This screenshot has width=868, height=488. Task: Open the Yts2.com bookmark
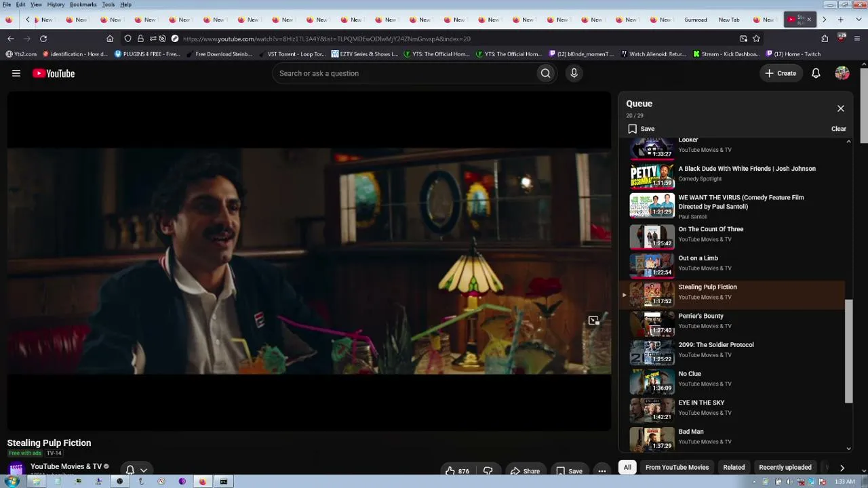pos(21,54)
